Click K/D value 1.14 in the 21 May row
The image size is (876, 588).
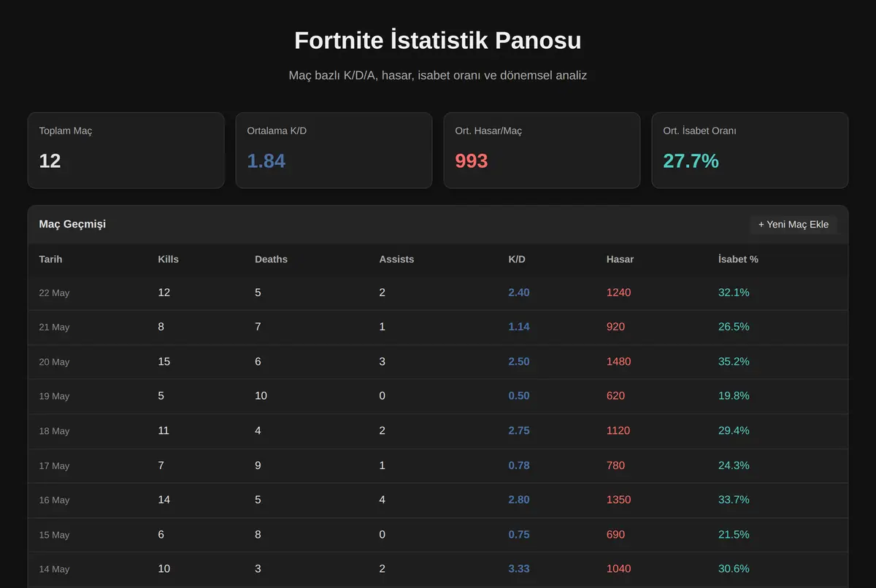[519, 327]
